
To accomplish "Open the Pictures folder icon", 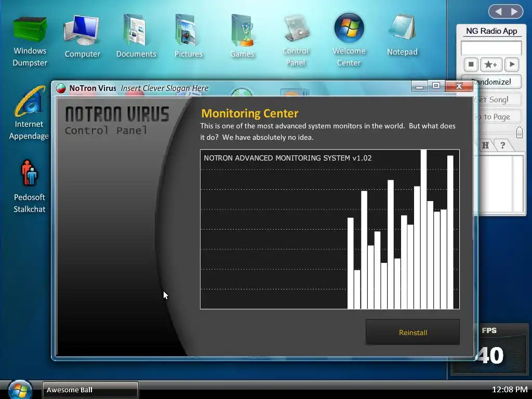I will (x=188, y=37).
